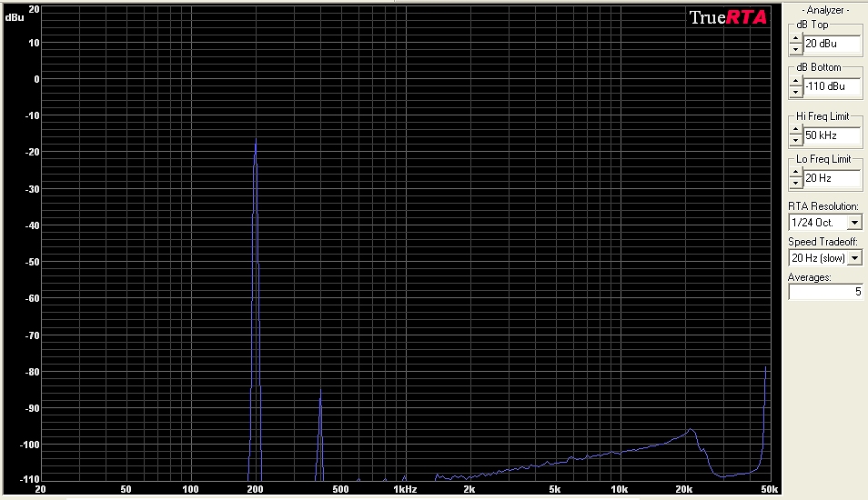Viewport: 868px width, 500px height.
Task: Click the -110 label on the dBu axis
Action: pyautogui.click(x=30, y=479)
